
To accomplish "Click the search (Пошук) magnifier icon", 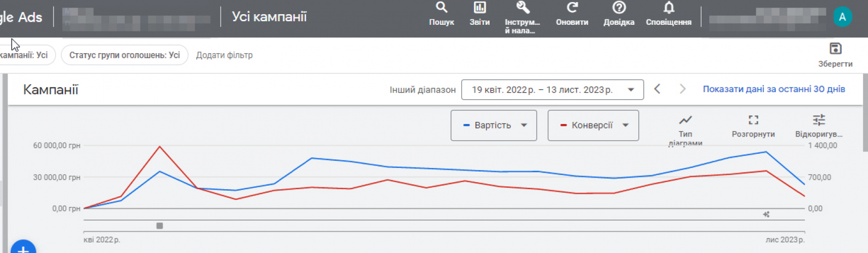I will [x=442, y=8].
